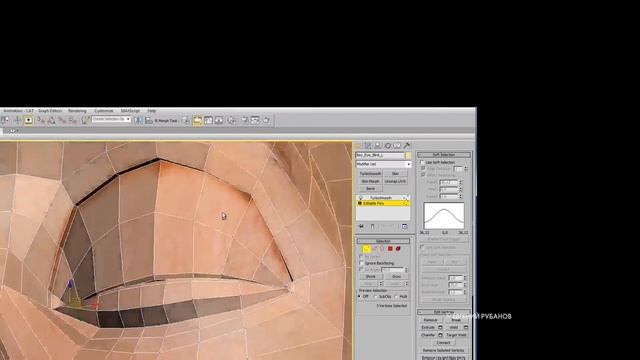Click the soft selection falloff curve graph

coord(444,216)
